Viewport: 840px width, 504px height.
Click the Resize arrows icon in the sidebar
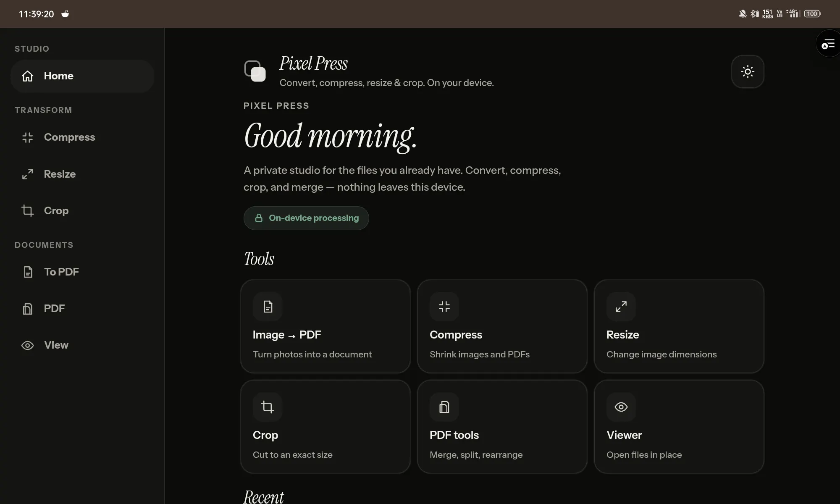coord(28,174)
